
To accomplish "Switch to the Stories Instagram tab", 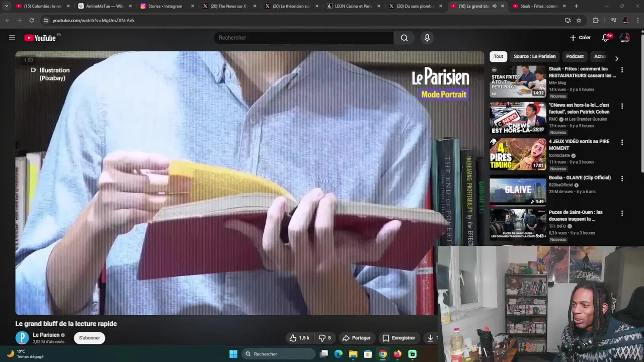I will pyautogui.click(x=167, y=6).
